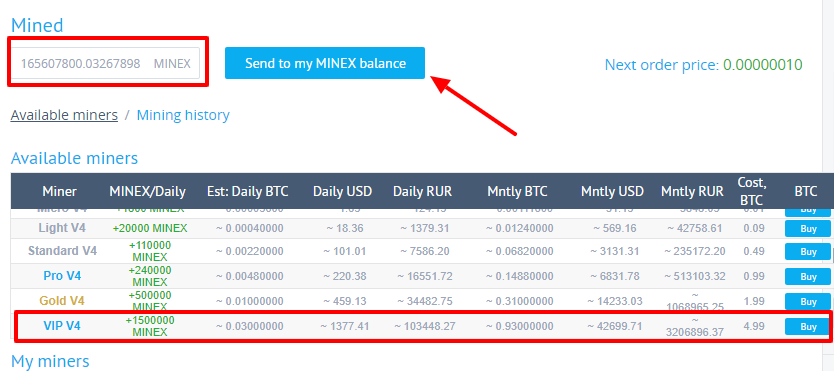Click the ~ 16551.72 daily RUR cell
This screenshot has width=834, height=371.
tap(424, 276)
